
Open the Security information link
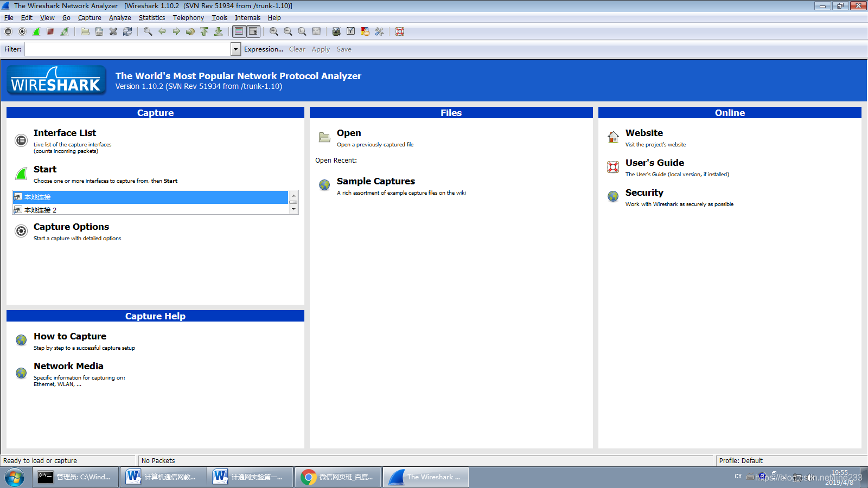point(644,192)
